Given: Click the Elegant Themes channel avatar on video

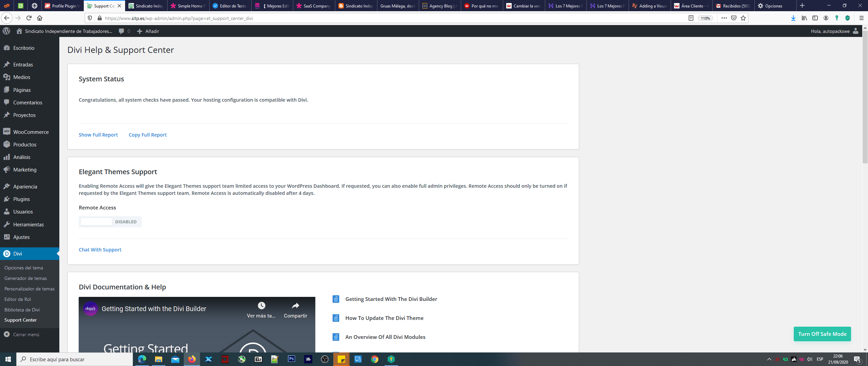Looking at the screenshot, I should pos(91,309).
